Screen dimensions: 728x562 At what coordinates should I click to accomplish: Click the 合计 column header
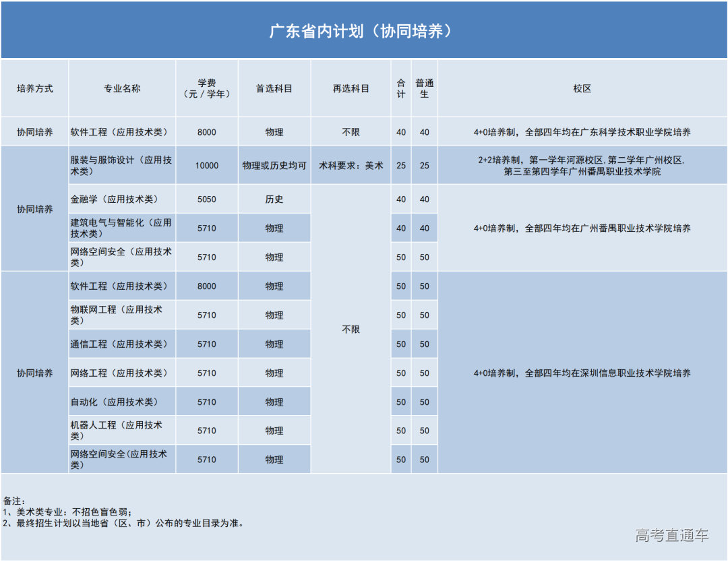[x=400, y=88]
